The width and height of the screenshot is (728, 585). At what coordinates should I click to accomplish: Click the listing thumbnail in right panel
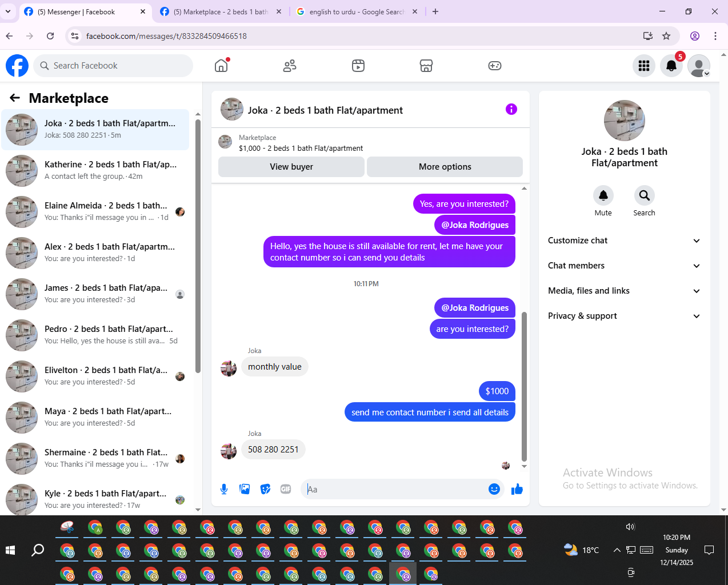(x=625, y=121)
